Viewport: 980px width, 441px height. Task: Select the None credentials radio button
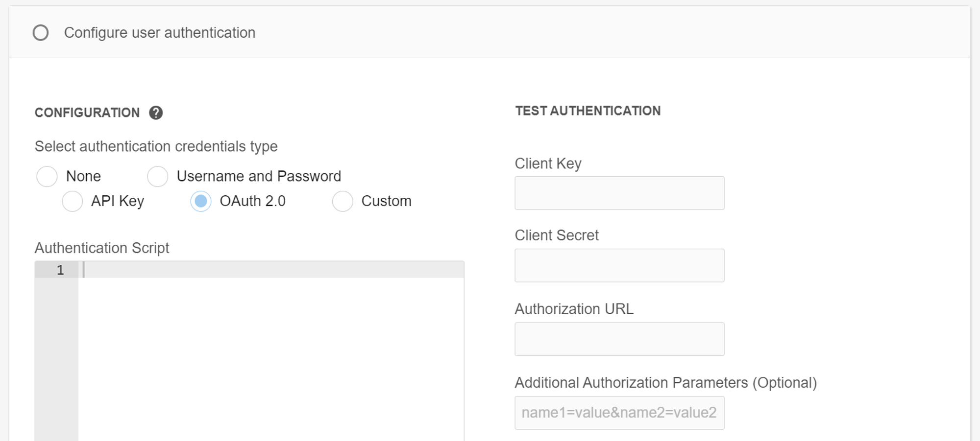[x=47, y=176]
